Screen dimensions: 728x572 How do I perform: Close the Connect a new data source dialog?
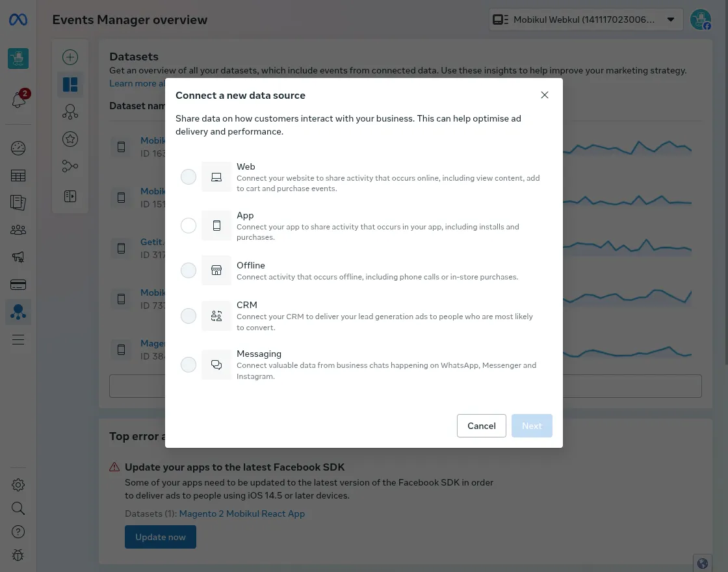(x=545, y=95)
